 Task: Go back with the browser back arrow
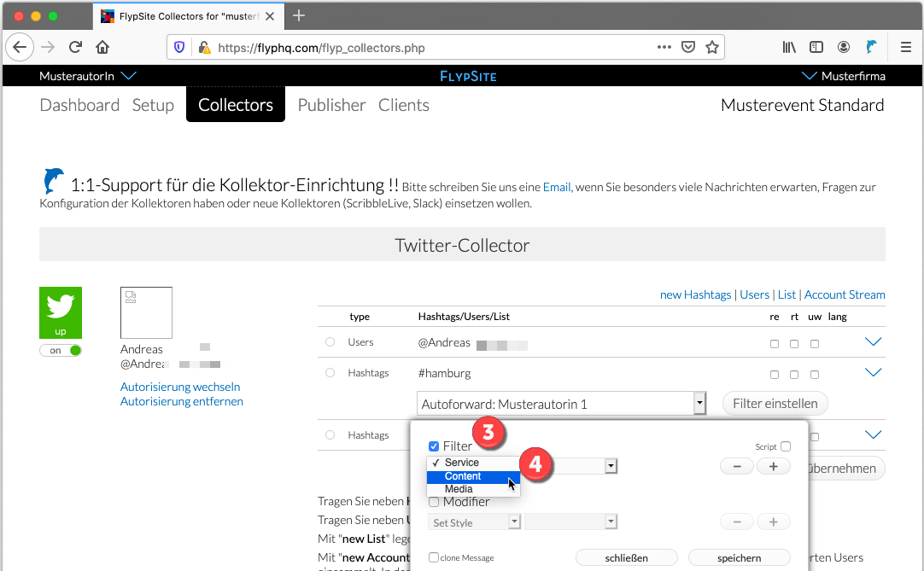(20, 47)
